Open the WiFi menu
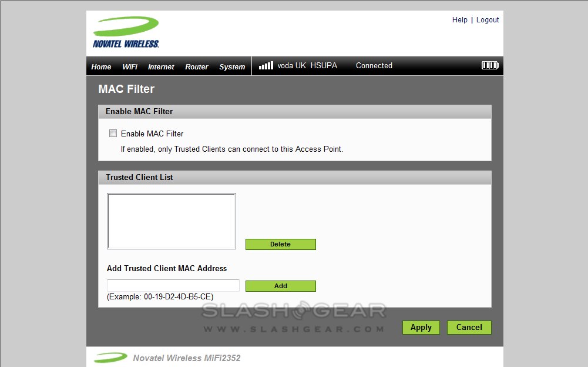Viewport: 588px width, 367px height. (x=130, y=66)
